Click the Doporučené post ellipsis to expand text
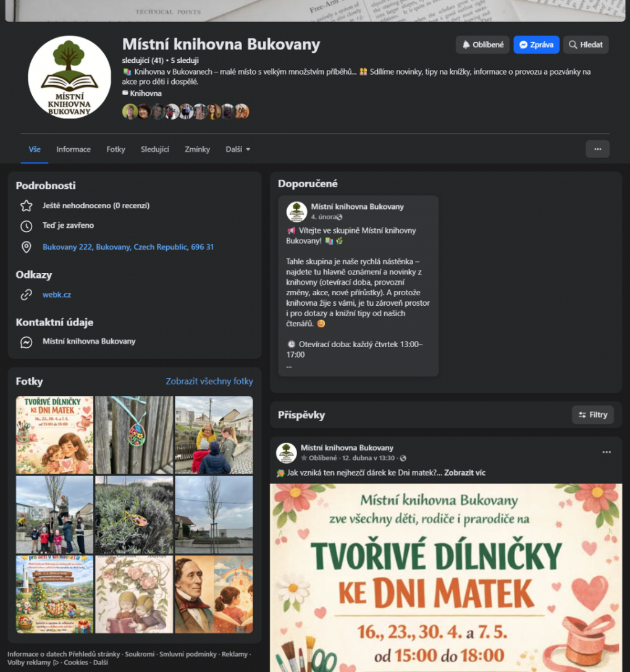Viewport: 630px width, 672px height. pyautogui.click(x=289, y=366)
